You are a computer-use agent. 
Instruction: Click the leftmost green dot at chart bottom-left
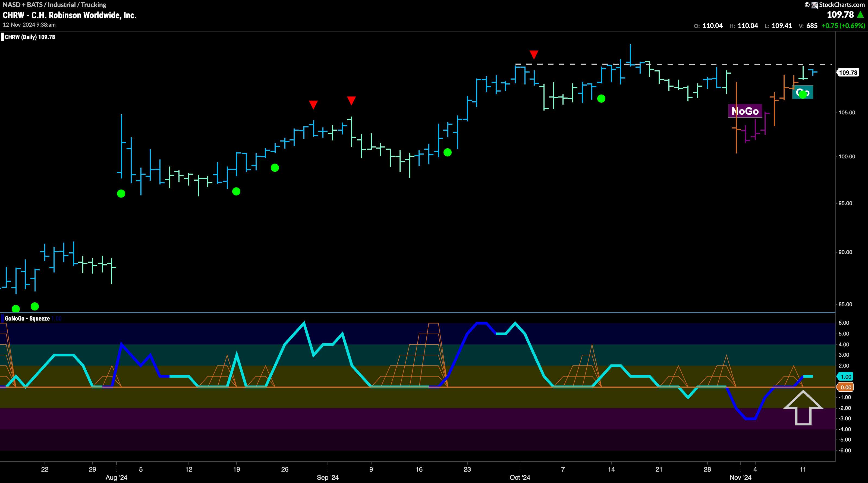click(x=16, y=309)
